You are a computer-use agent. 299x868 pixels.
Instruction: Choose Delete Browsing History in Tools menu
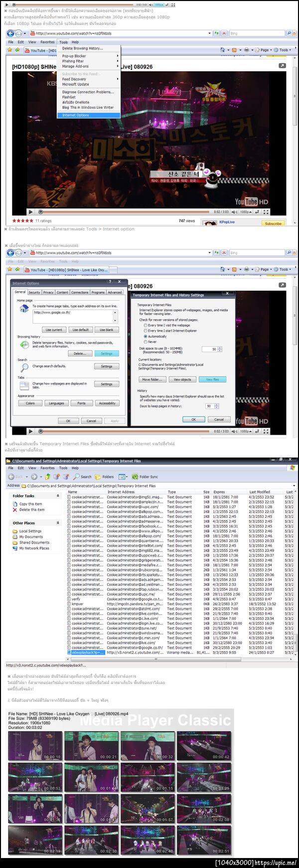[90, 48]
